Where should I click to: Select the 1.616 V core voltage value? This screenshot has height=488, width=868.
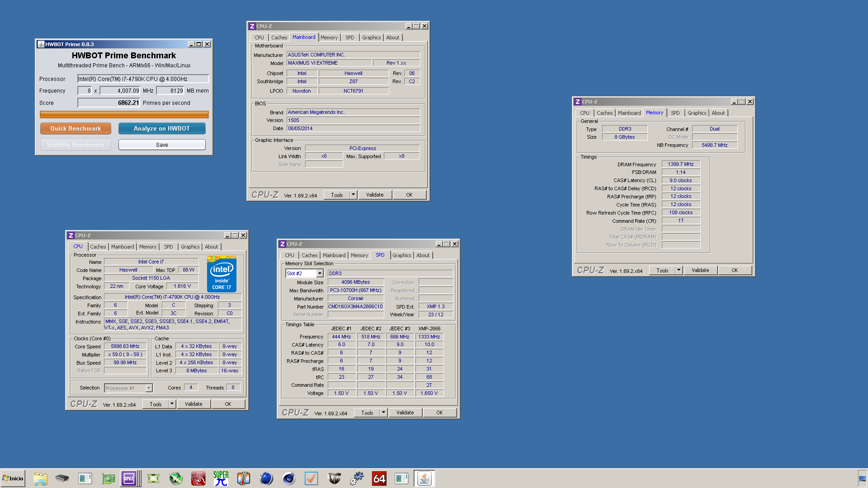point(182,286)
